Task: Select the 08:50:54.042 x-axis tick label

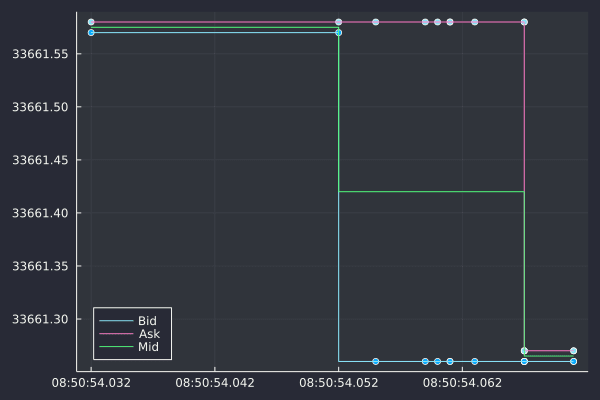Action: [215, 382]
